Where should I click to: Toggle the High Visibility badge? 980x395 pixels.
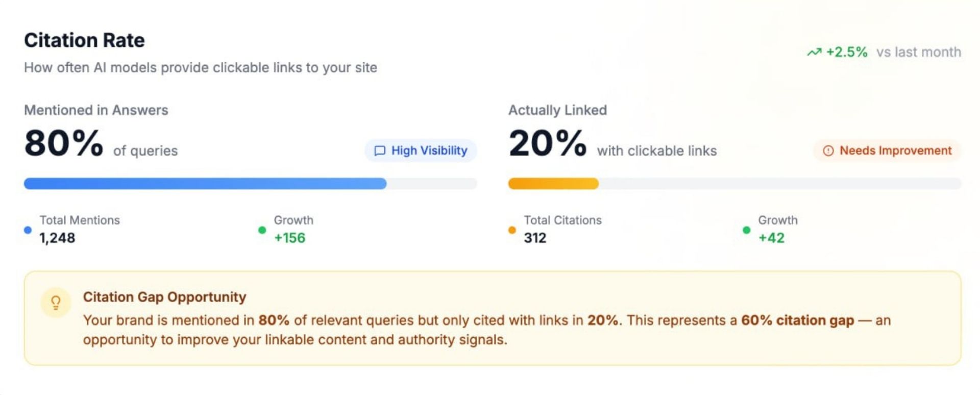pyautogui.click(x=421, y=151)
